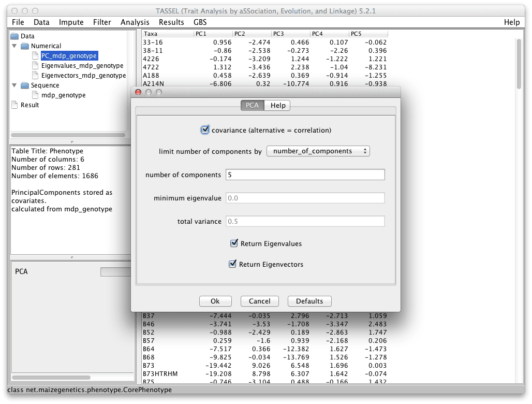Click the Sequence folder icon
The width and height of the screenshot is (532, 404).
(25, 85)
